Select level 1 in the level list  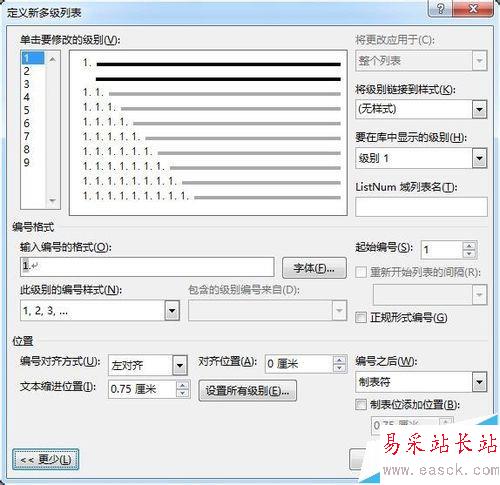pyautogui.click(x=33, y=58)
